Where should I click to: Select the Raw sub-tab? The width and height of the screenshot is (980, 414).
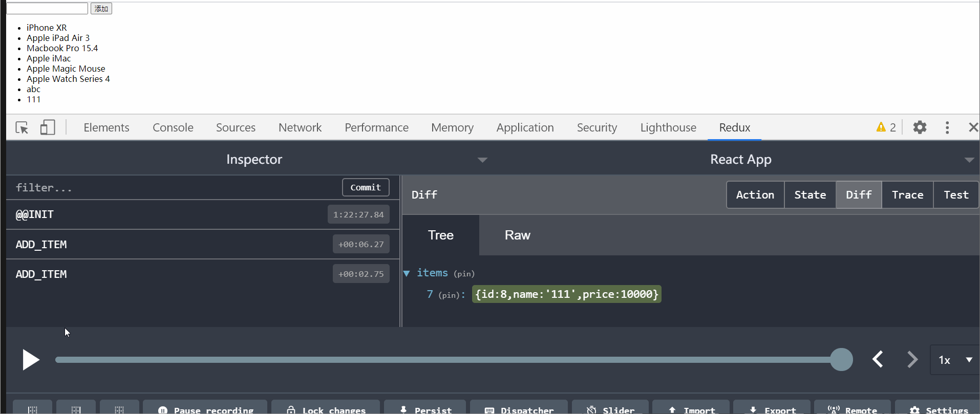pyautogui.click(x=518, y=235)
